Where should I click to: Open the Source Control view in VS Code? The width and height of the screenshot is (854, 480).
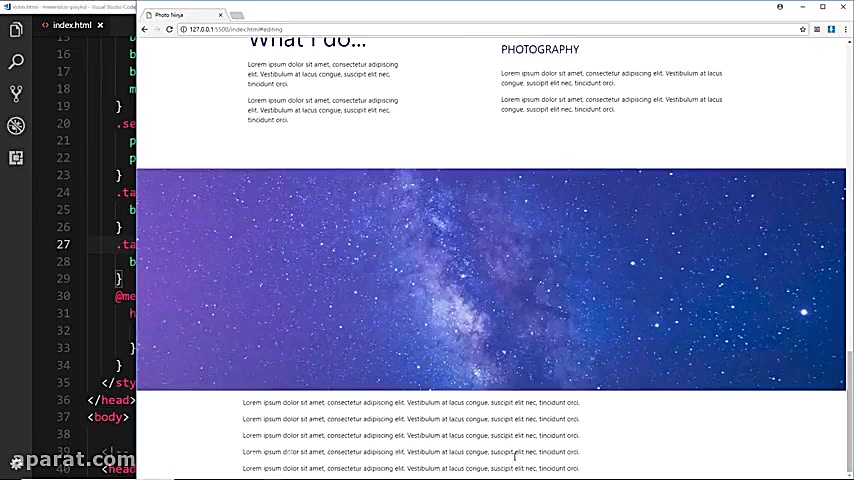[x=16, y=94]
